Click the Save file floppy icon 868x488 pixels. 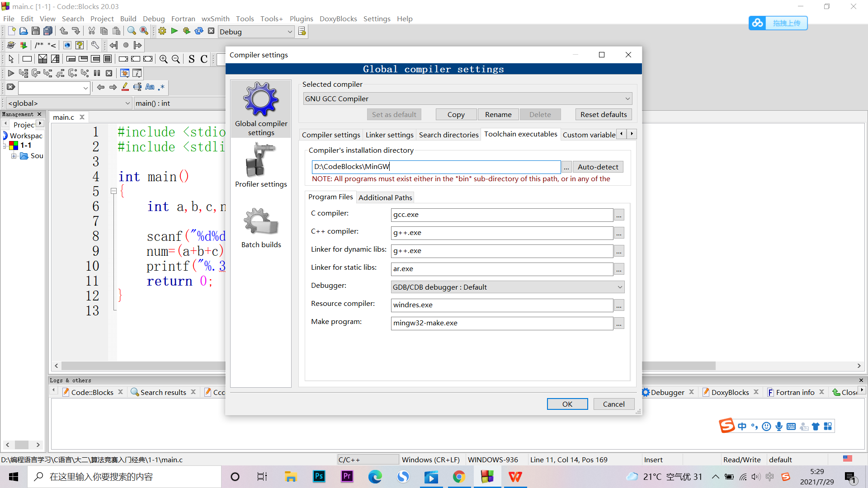(x=36, y=31)
